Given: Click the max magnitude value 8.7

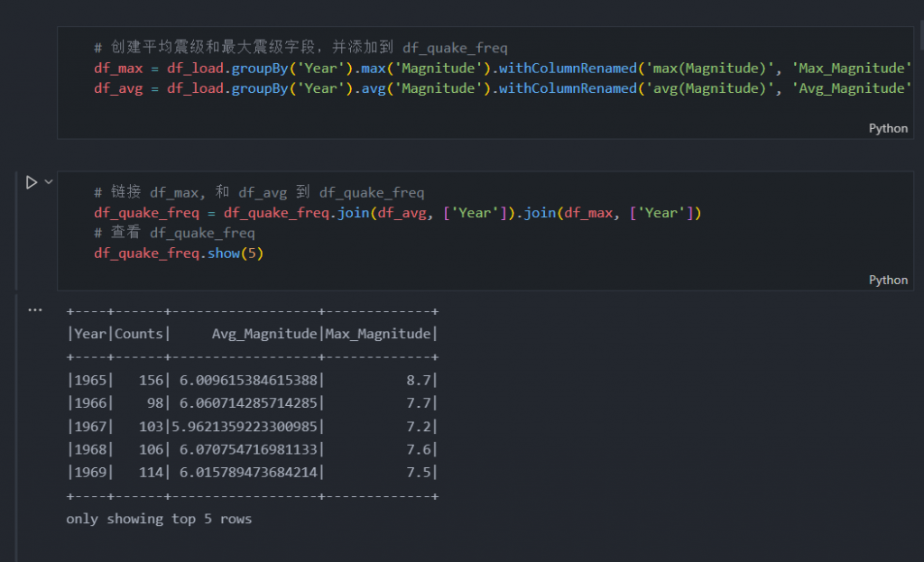Looking at the screenshot, I should 419,380.
